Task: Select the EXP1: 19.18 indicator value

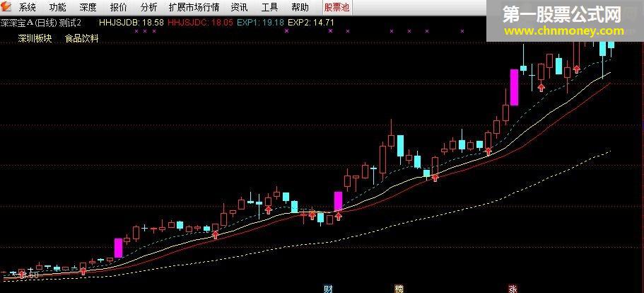Action: 260,22
